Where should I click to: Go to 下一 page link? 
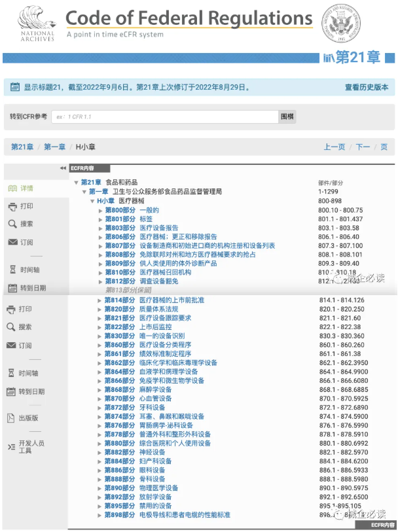363,147
